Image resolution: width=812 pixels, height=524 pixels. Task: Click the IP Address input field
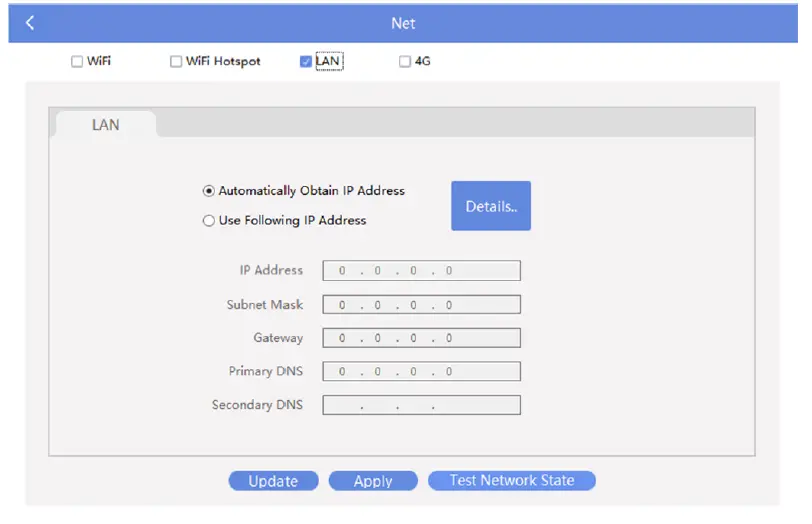point(422,271)
